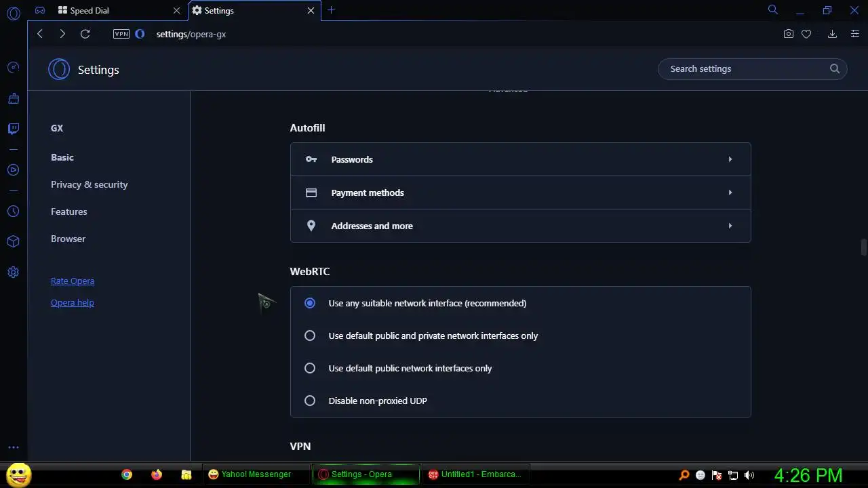The image size is (868, 488).
Task: Switch to the Speed Dial tab
Action: click(119, 10)
